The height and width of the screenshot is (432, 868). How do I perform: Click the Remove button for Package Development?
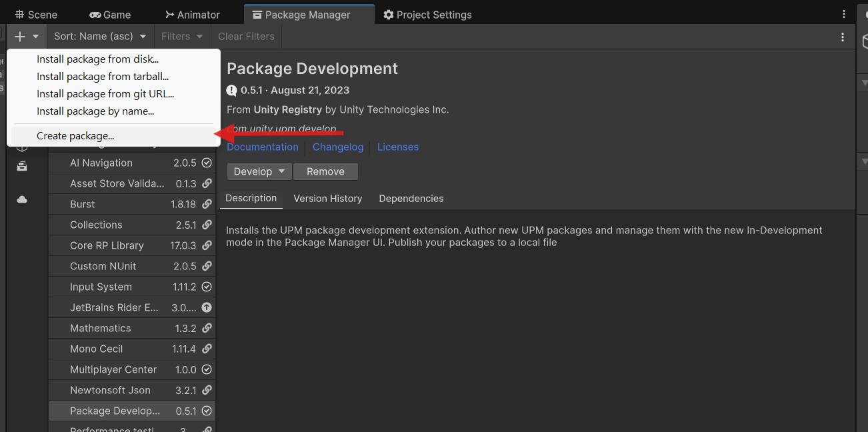click(x=325, y=171)
